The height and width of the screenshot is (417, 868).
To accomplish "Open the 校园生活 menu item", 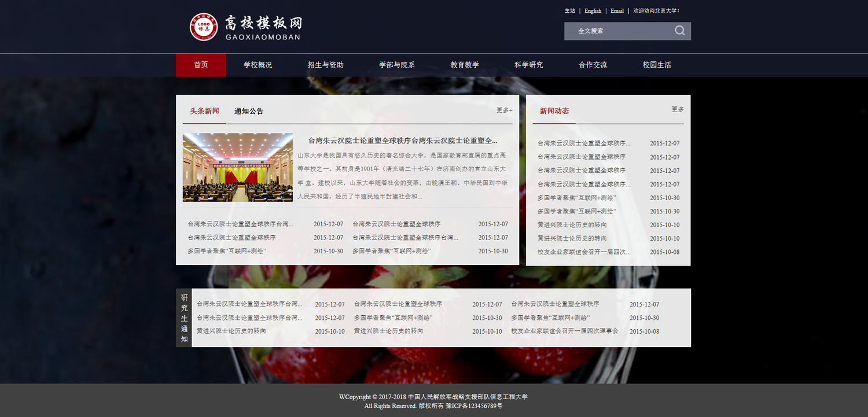I will tap(657, 65).
